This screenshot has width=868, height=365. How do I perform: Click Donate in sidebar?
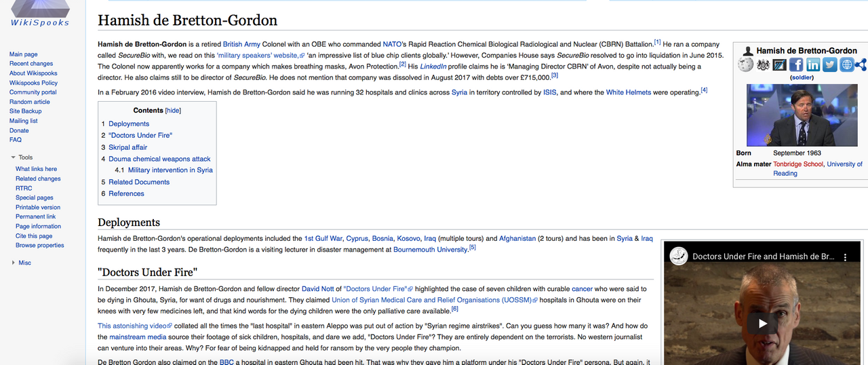pos(19,130)
